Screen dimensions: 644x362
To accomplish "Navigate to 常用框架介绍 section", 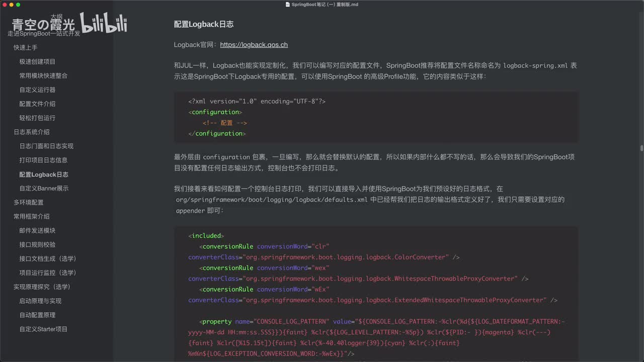I will click(x=32, y=217).
